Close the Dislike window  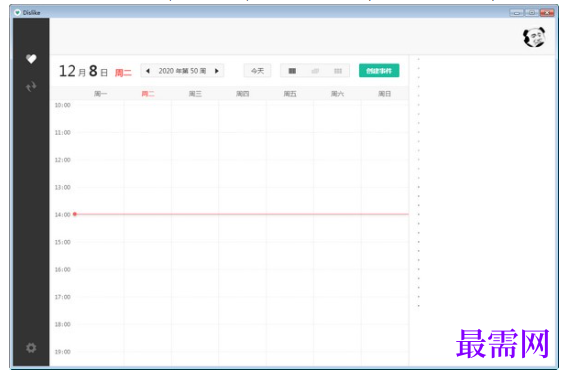[x=547, y=13]
